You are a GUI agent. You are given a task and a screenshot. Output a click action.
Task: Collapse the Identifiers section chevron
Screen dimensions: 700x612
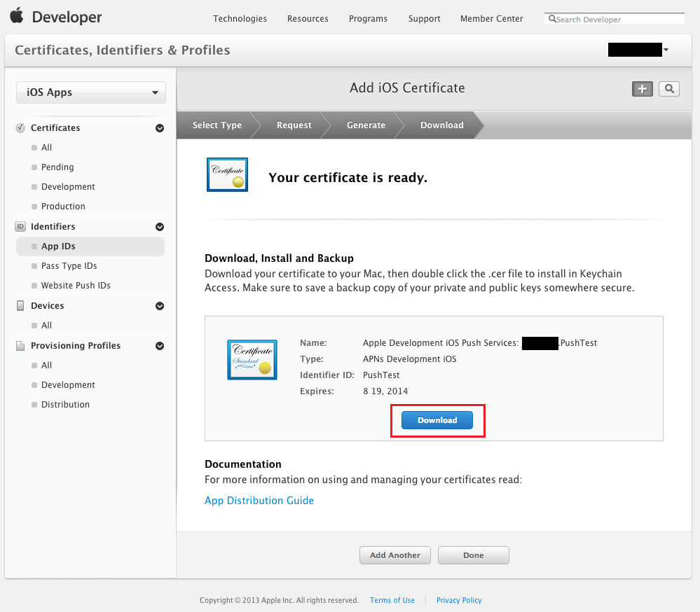tap(159, 227)
